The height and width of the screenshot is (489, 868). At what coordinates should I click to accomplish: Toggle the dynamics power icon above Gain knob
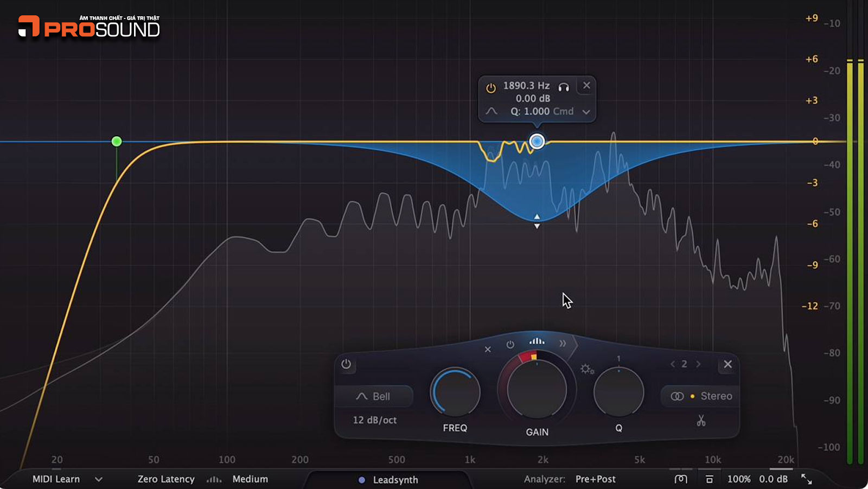pos(510,345)
